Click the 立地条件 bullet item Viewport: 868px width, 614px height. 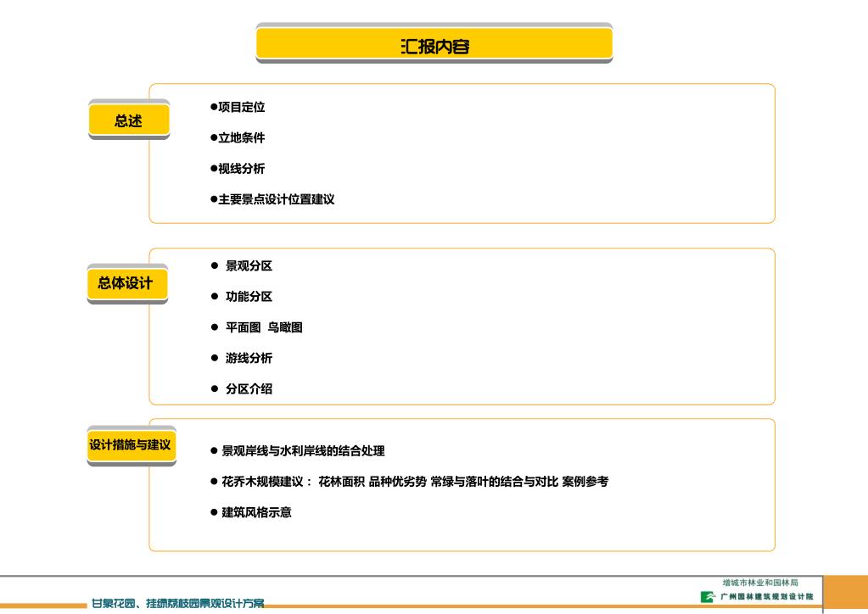pyautogui.click(x=238, y=137)
